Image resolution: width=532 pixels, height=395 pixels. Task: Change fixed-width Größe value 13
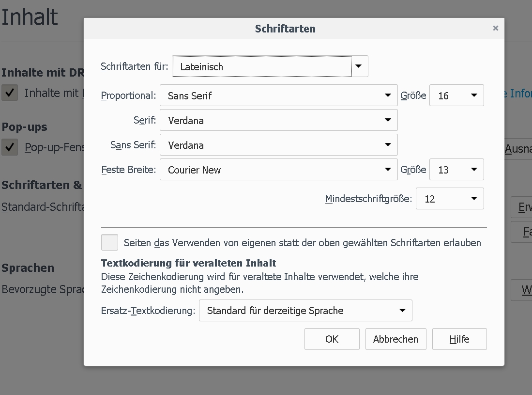click(456, 170)
